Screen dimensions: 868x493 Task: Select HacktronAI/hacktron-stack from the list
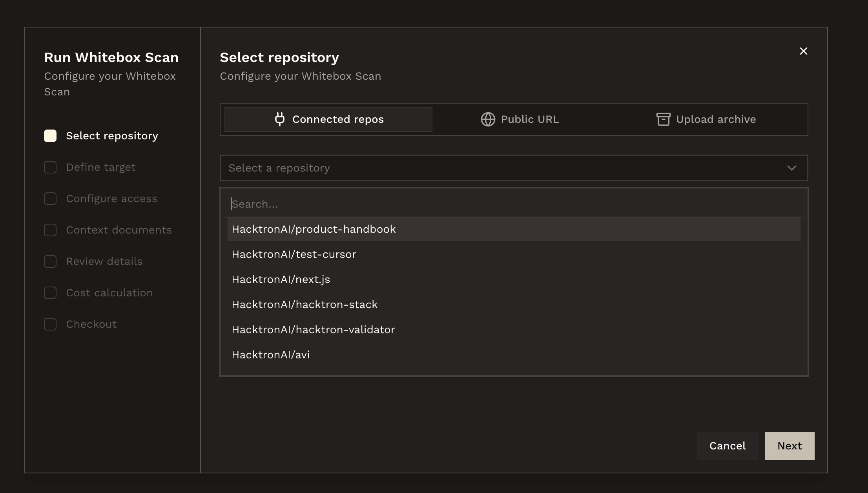(x=514, y=305)
